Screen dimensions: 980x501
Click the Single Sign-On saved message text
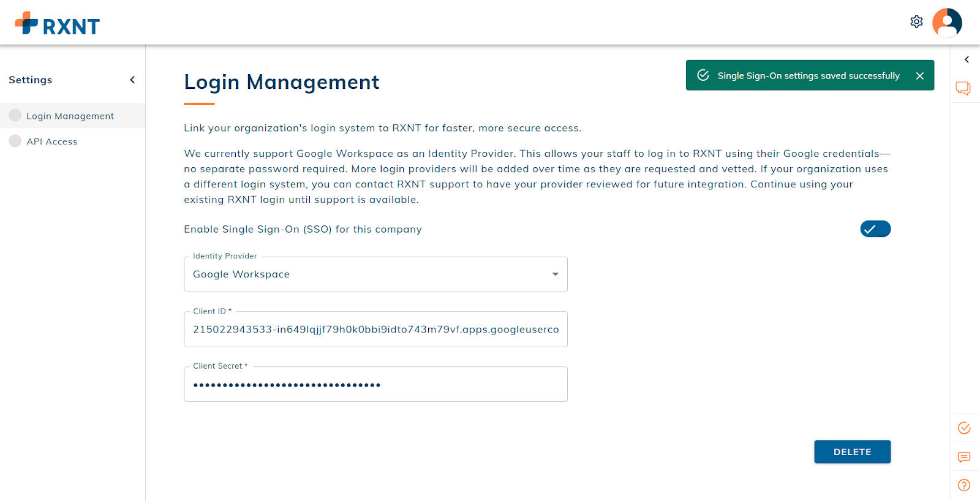(809, 76)
